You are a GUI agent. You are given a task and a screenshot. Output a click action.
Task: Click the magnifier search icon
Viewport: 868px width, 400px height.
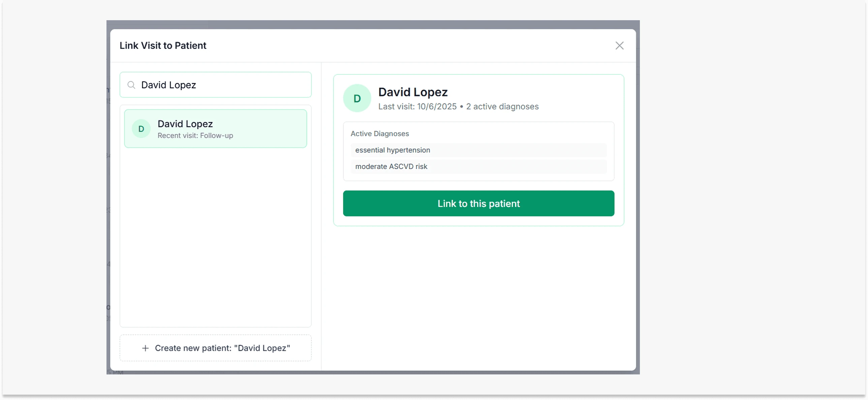(131, 85)
